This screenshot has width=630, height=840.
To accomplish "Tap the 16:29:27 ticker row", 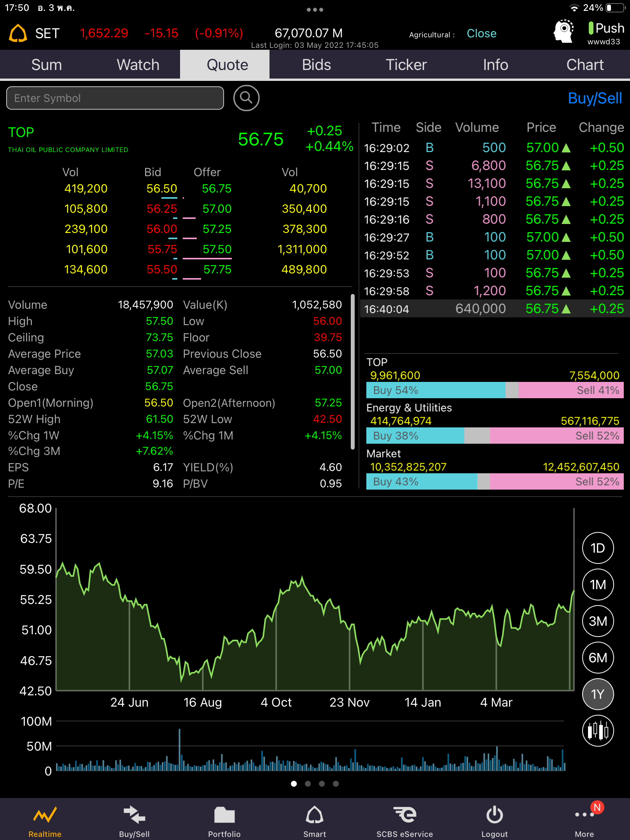I will pos(495,237).
